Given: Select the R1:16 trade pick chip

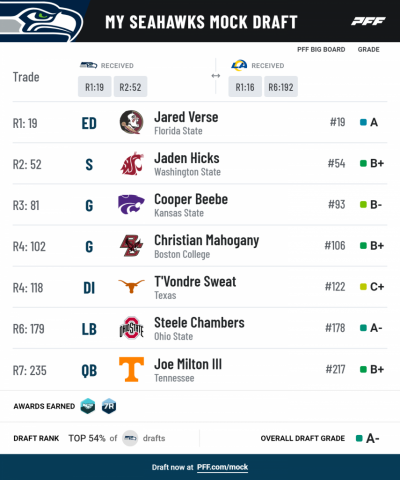Looking at the screenshot, I should pyautogui.click(x=245, y=87).
